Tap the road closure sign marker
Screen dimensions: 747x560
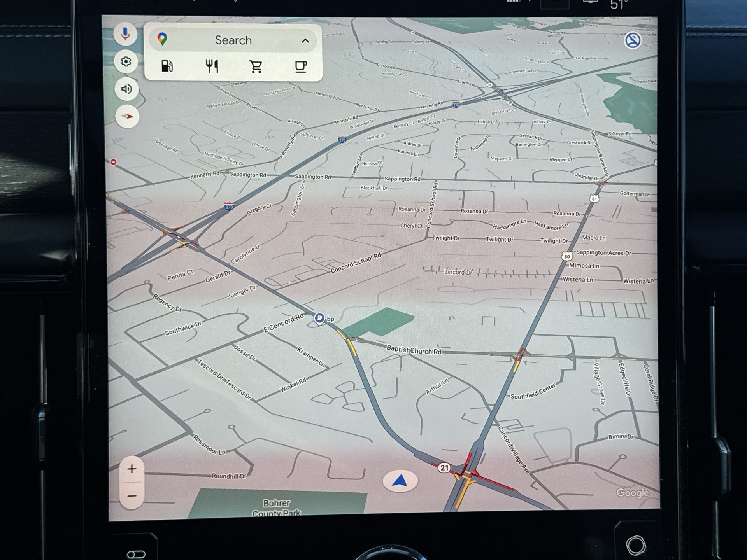tap(113, 162)
